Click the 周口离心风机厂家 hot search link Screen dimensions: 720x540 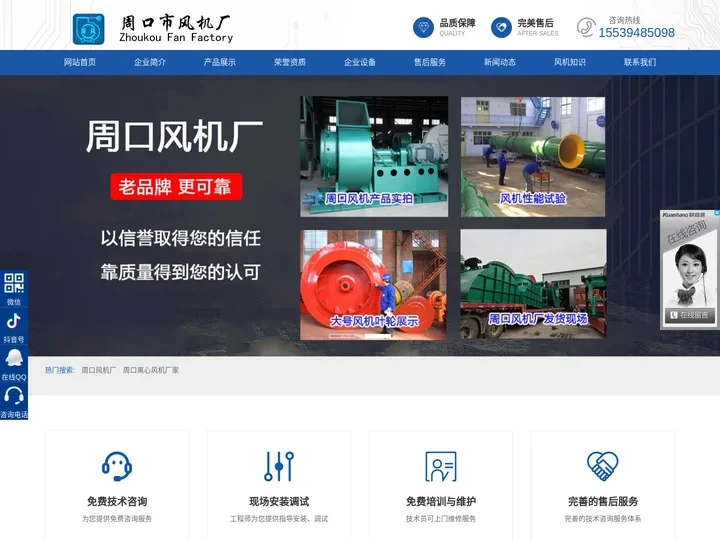(x=151, y=370)
